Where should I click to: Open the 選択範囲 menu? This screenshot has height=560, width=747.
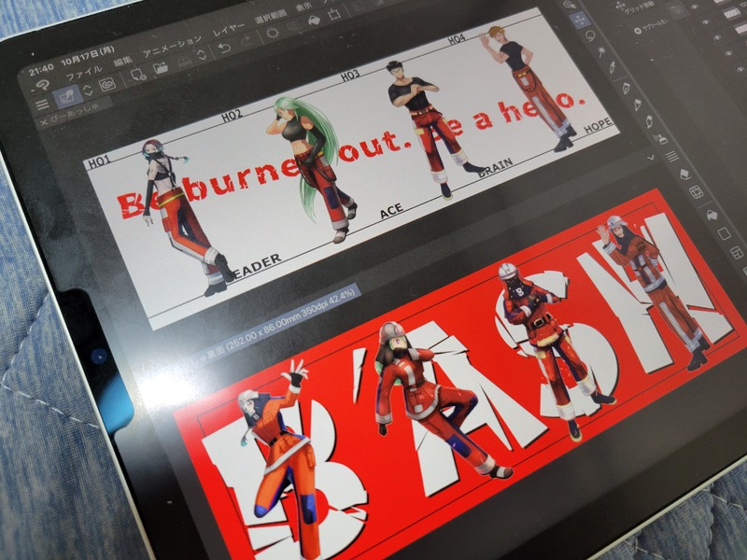click(x=271, y=17)
